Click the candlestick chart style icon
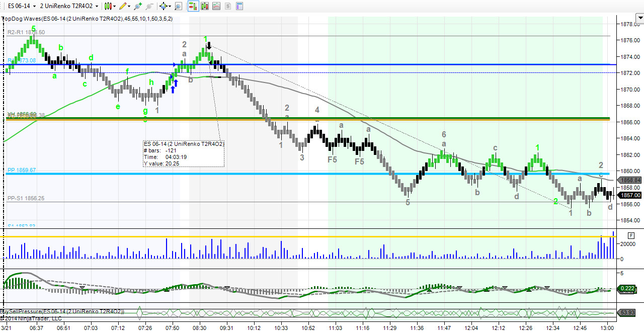The width and height of the screenshot is (644, 334). point(108,7)
